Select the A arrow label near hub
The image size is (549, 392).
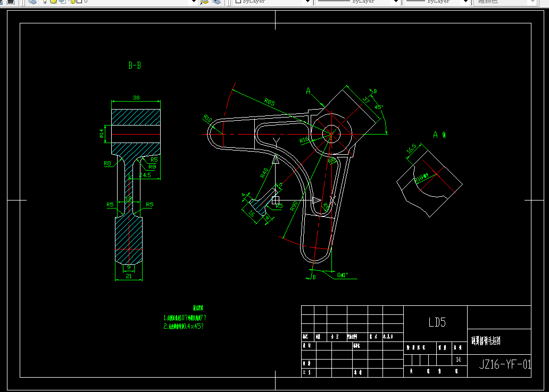pyautogui.click(x=309, y=91)
